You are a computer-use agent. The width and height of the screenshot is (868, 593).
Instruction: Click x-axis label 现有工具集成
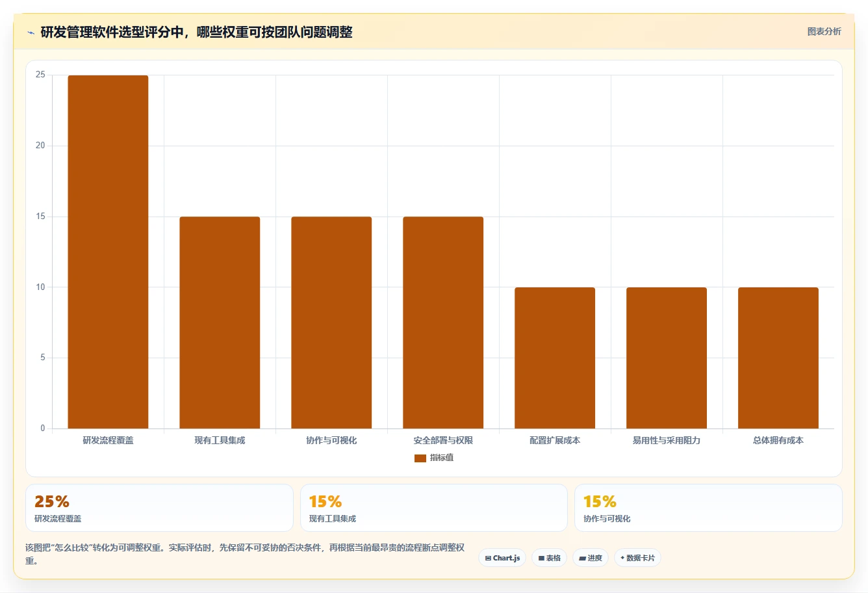[x=220, y=440]
